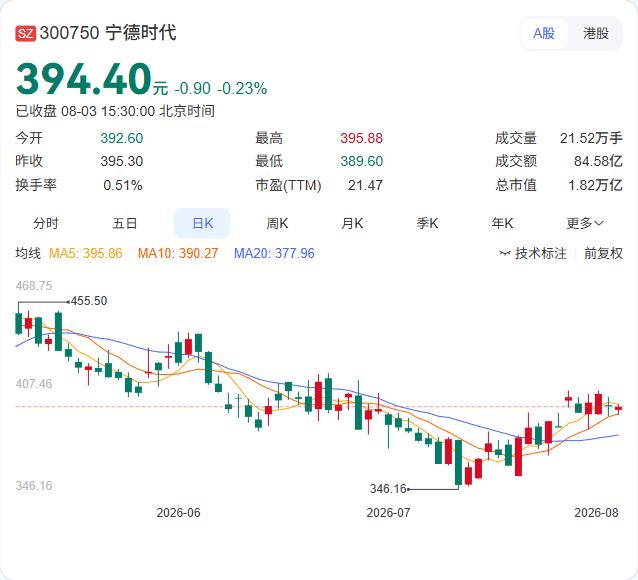Switch to the 港股 market toggle
This screenshot has height=580, width=638.
click(596, 33)
